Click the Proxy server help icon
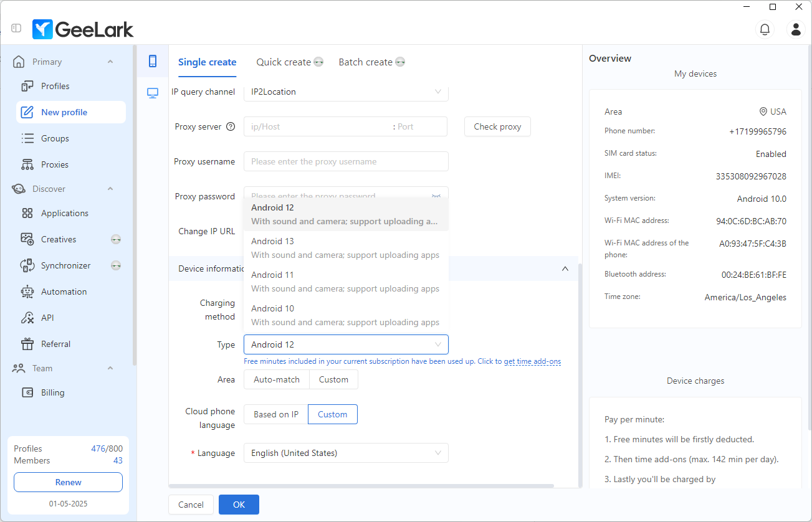This screenshot has width=812, height=522. tap(231, 126)
